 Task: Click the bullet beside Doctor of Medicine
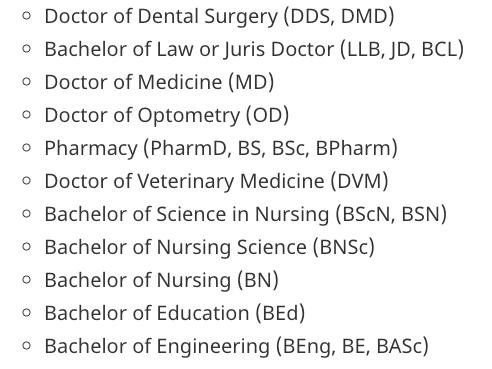(26, 82)
